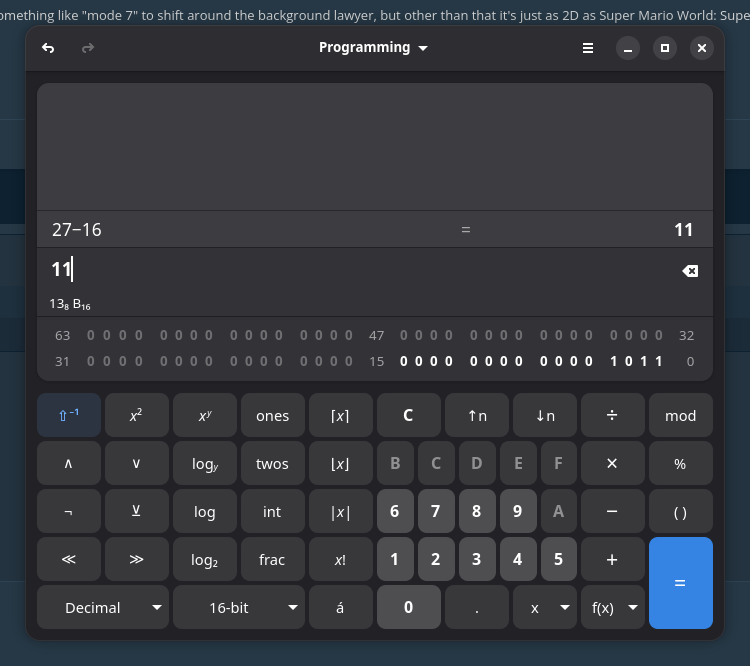Viewport: 750px width, 666px height.
Task: Click digit 1 on the keypad
Action: [395, 559]
